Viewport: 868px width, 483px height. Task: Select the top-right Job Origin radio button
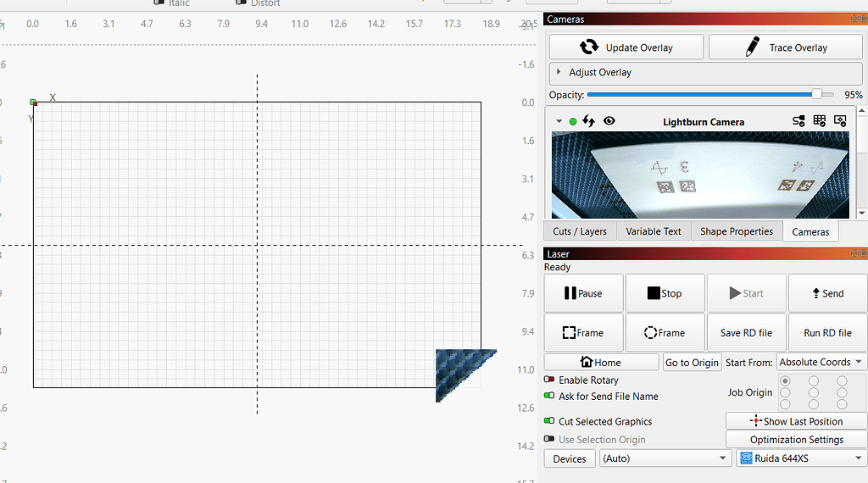click(842, 380)
